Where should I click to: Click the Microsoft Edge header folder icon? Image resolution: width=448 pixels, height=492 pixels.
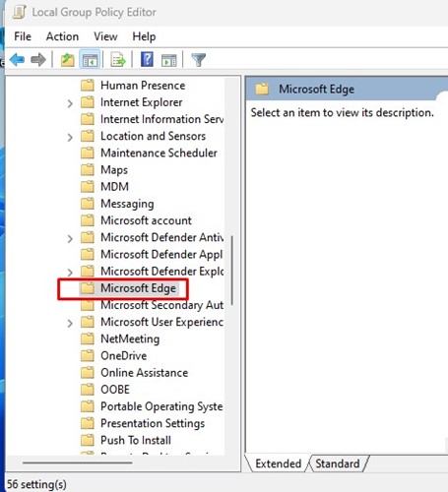coord(262,89)
